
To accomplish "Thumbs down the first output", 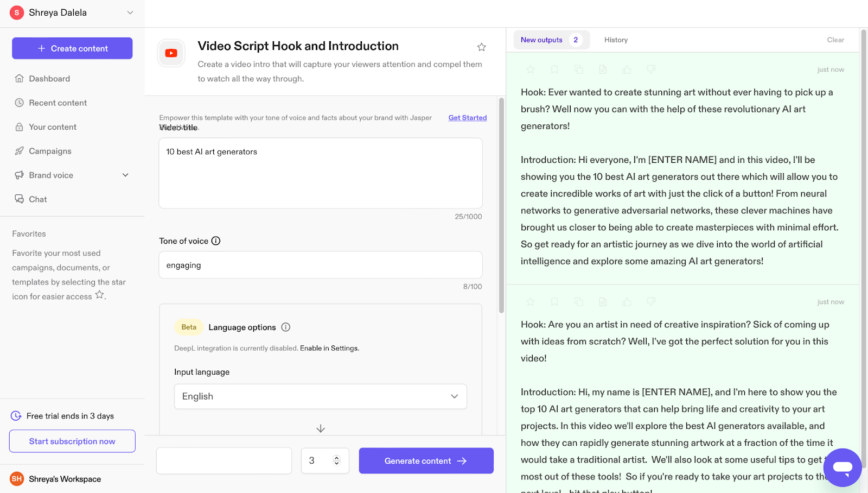I will (x=651, y=69).
